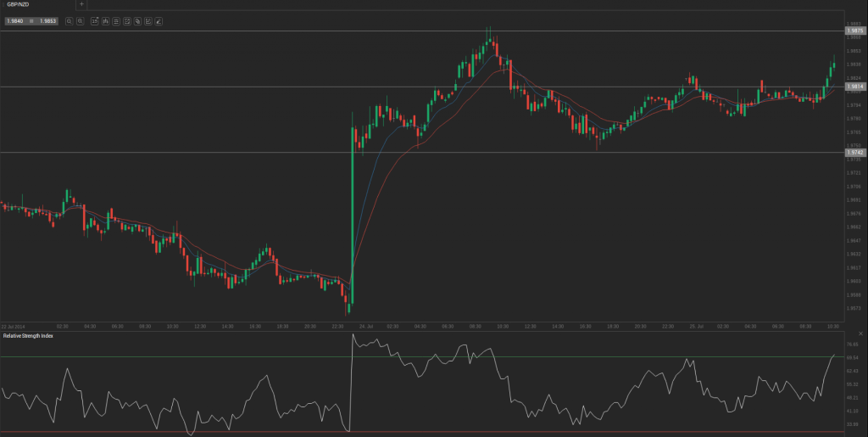Image resolution: width=868 pixels, height=437 pixels.
Task: Select the last drawing pencil icon in toolbar
Action: pyautogui.click(x=159, y=21)
